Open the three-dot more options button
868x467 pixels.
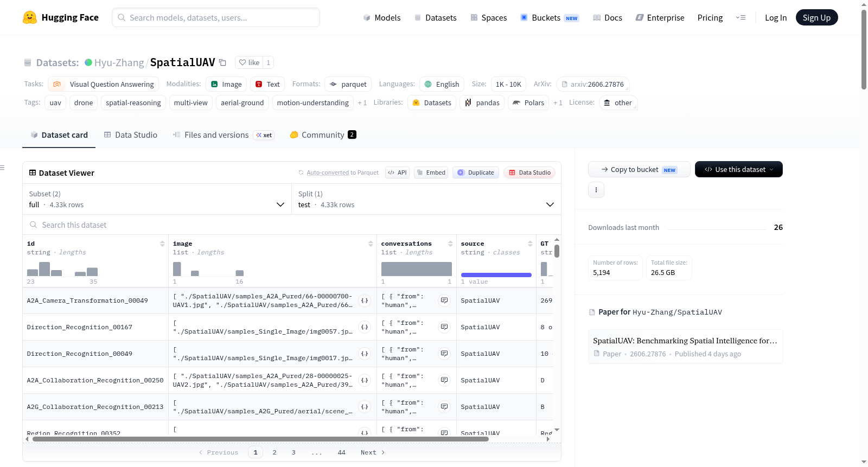click(x=596, y=190)
